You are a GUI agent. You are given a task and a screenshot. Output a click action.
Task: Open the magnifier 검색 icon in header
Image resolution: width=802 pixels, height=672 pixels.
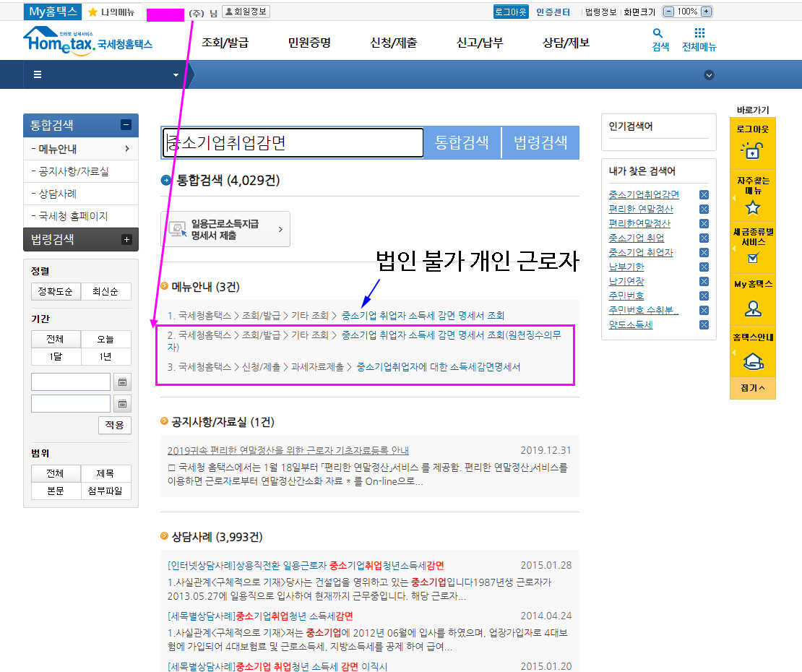657,33
